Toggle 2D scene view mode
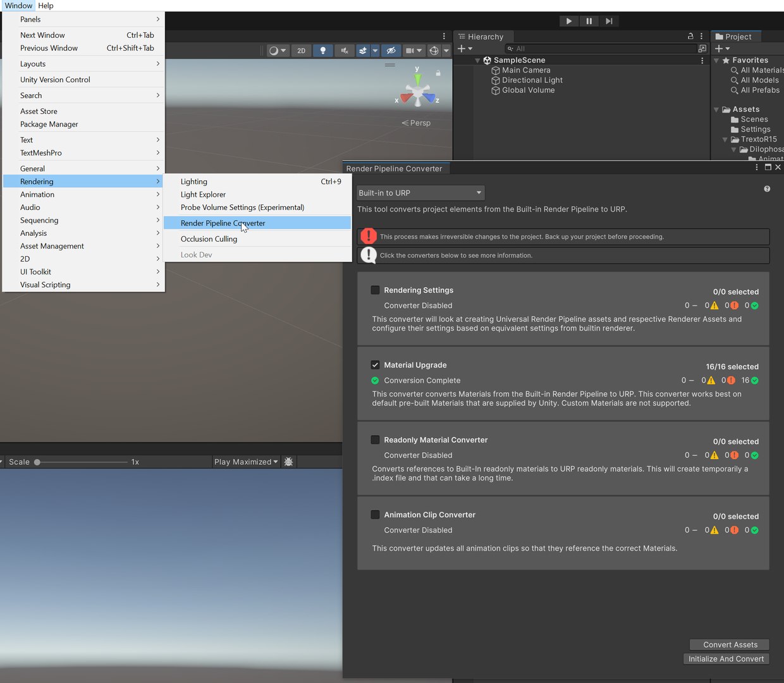The width and height of the screenshot is (784, 683). click(x=301, y=51)
